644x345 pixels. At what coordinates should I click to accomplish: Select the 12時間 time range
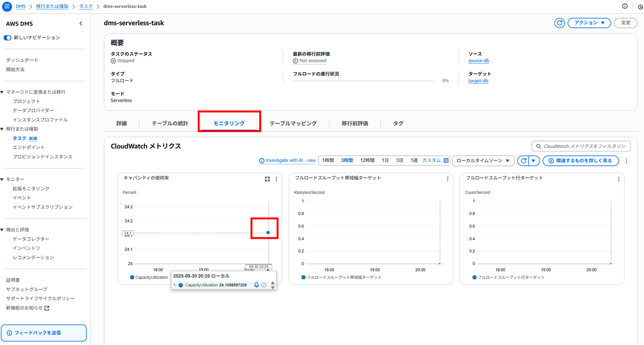367,161
